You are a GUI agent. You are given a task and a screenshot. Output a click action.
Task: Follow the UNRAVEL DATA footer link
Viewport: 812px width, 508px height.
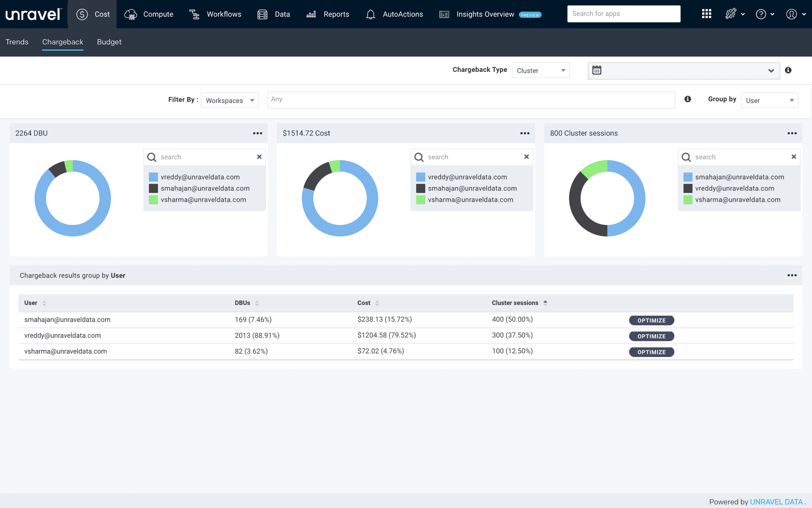776,502
